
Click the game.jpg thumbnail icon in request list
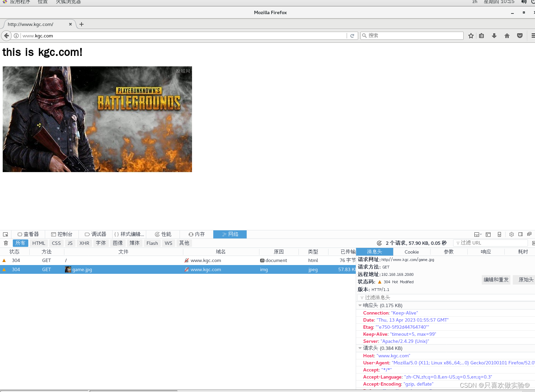[x=68, y=269]
